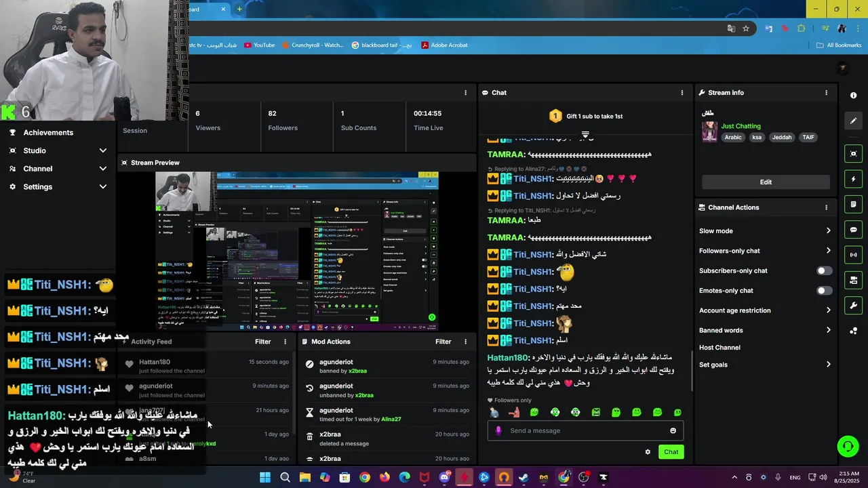Click the user avatar at top right of dashboard

pos(843,68)
